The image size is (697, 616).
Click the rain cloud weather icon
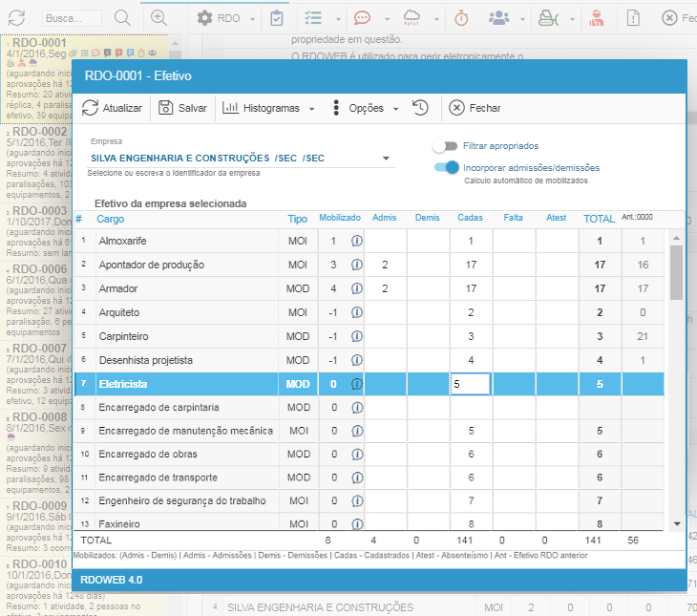click(x=412, y=18)
